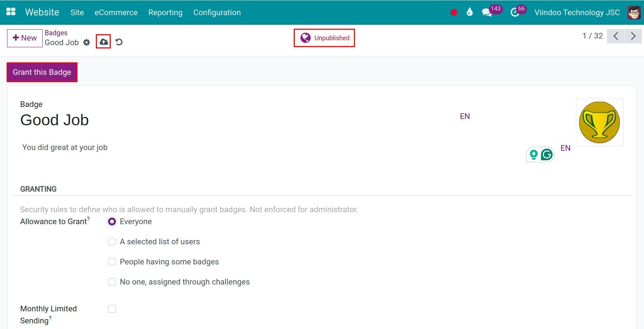Select No one, assigned through challenges option
The height and width of the screenshot is (329, 644).
pos(112,282)
